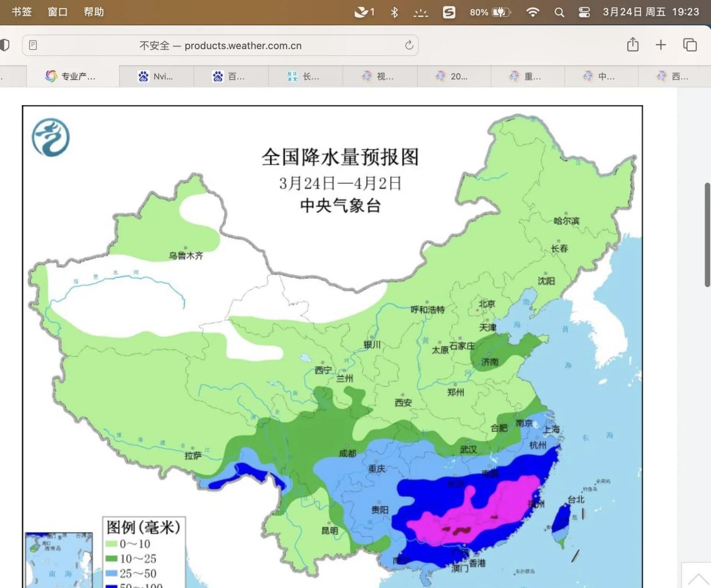This screenshot has height=588, width=711.
Task: Click the 天津 city label
Action: click(x=488, y=327)
